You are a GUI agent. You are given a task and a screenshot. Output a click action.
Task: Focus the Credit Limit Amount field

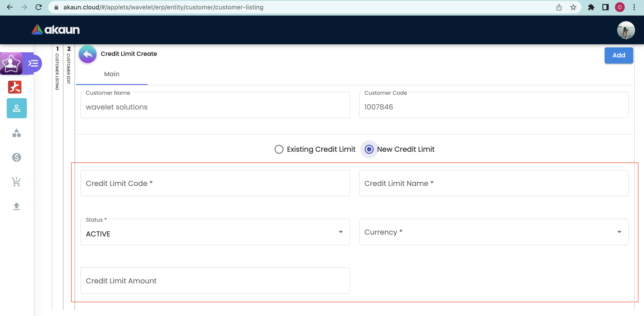[x=215, y=280]
